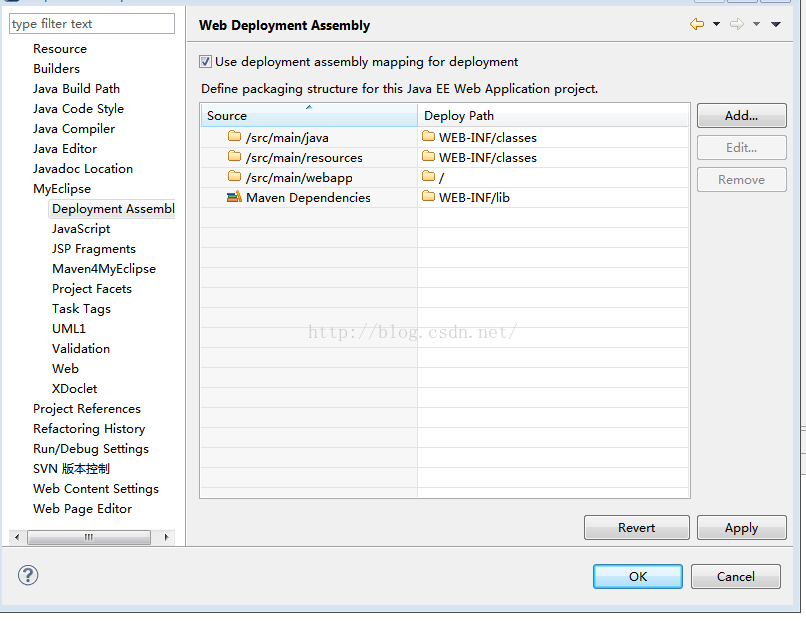Viewport: 806px width, 642px height.
Task: Click the WEB-INF/lib deploy path cell
Action: 553,198
